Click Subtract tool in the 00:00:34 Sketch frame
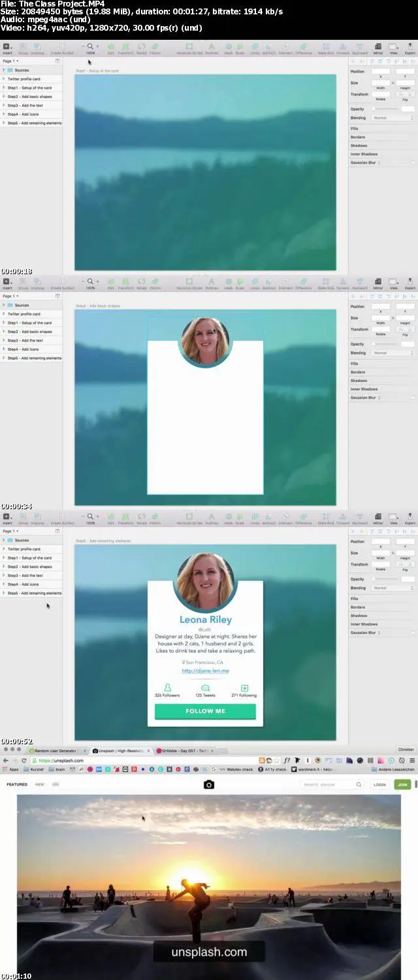 [x=270, y=282]
